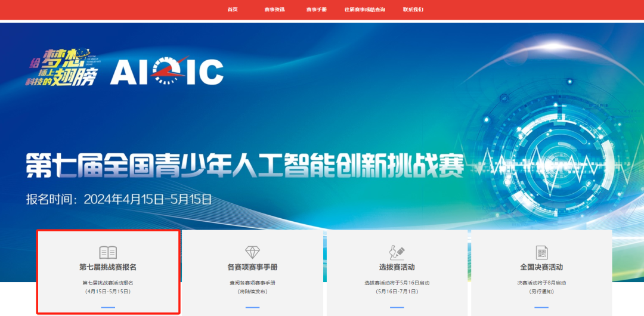644x316 pixels.
Task: Open 赛事手册 in the navigation bar
Action: [x=316, y=10]
